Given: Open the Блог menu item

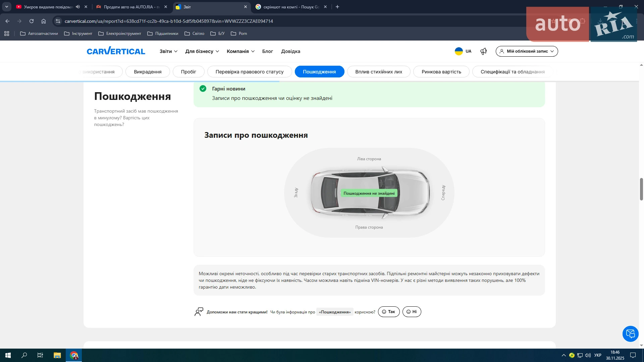Looking at the screenshot, I should pyautogui.click(x=267, y=51).
